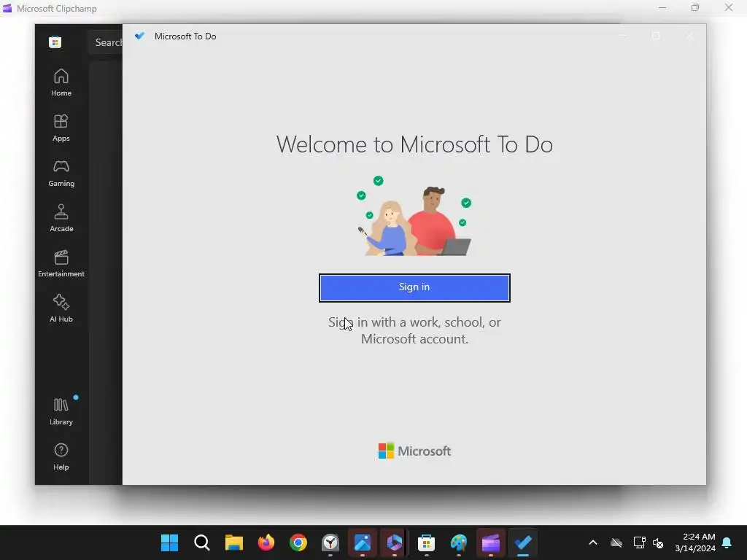
Task: Open Help in Microsoft Store sidebar
Action: (x=61, y=456)
